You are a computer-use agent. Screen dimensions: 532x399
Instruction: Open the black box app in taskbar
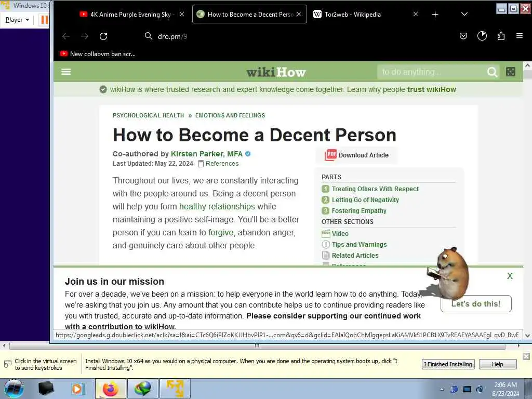(x=46, y=389)
